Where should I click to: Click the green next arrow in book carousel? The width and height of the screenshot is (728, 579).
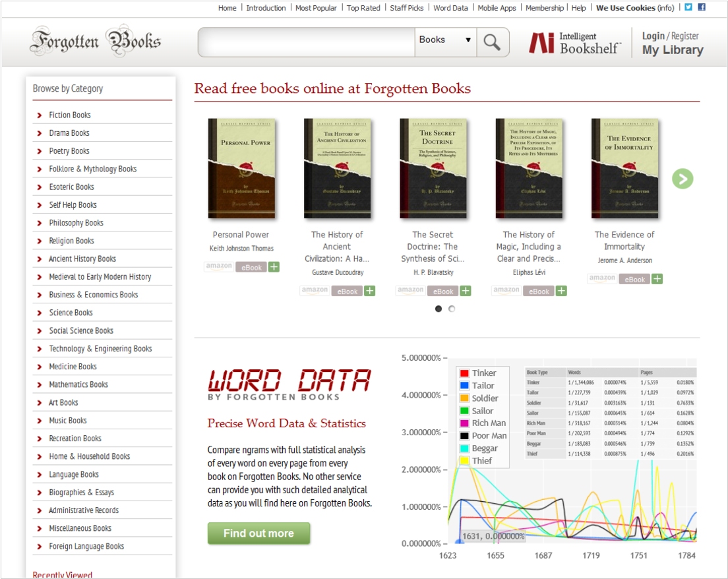coord(682,179)
